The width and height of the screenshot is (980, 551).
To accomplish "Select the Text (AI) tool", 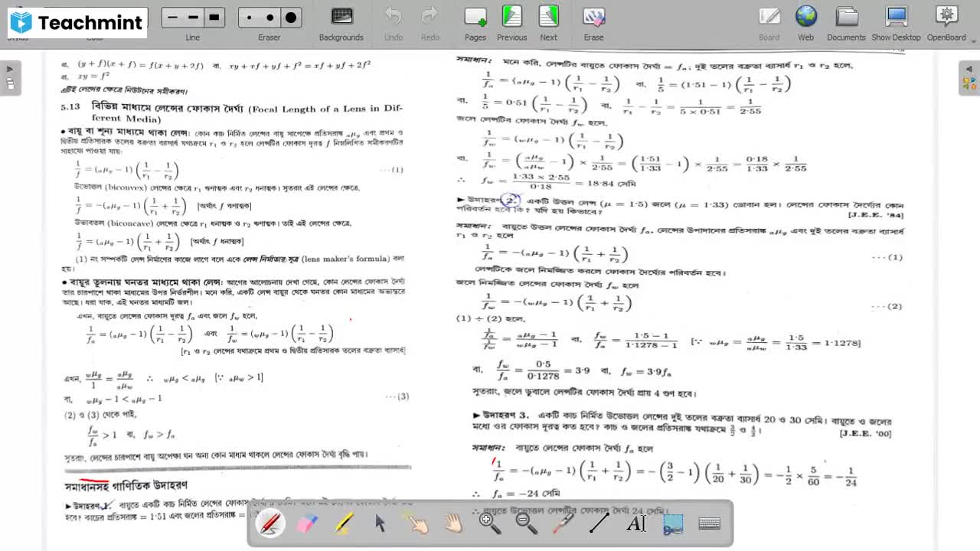I will (x=636, y=523).
